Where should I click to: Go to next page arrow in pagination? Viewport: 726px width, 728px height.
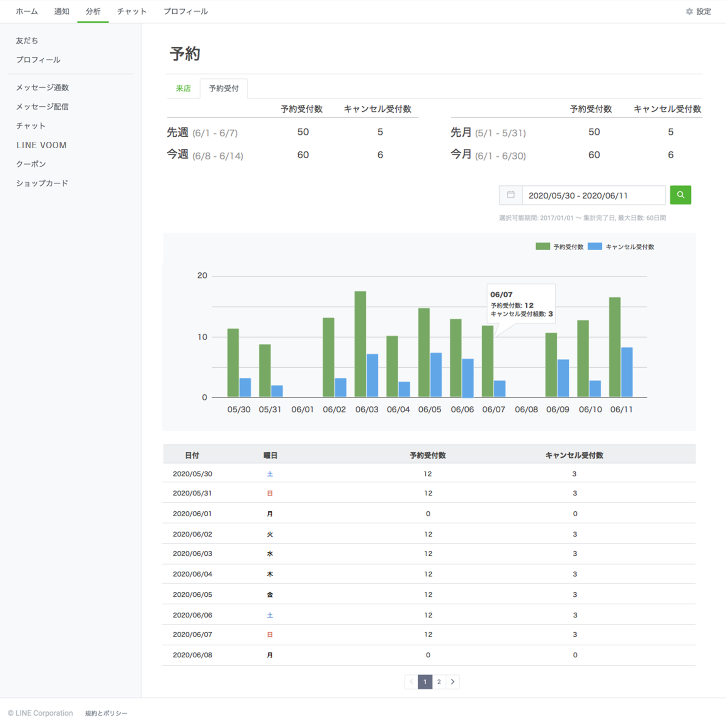pos(452,682)
